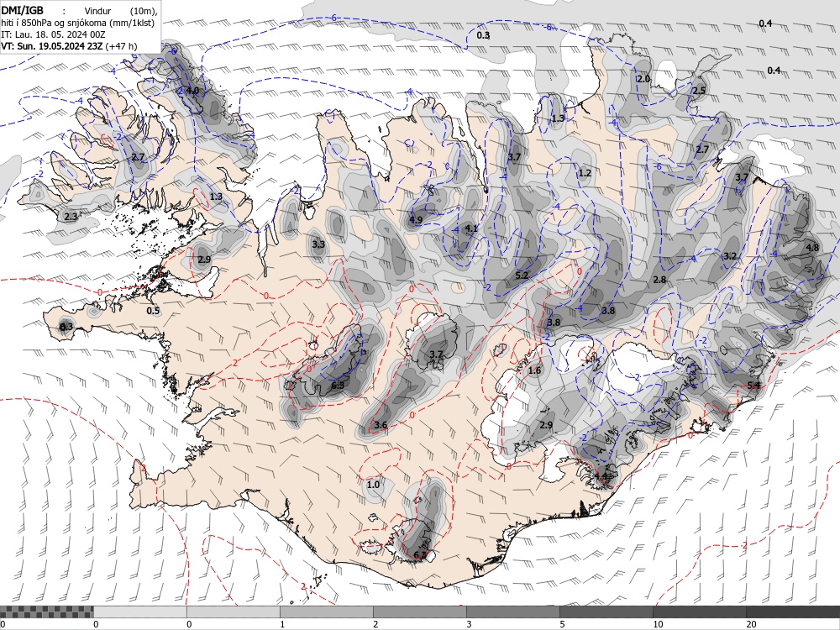The width and height of the screenshot is (840, 630).
Task: Click the legend scale label '1'
Action: pyautogui.click(x=282, y=624)
